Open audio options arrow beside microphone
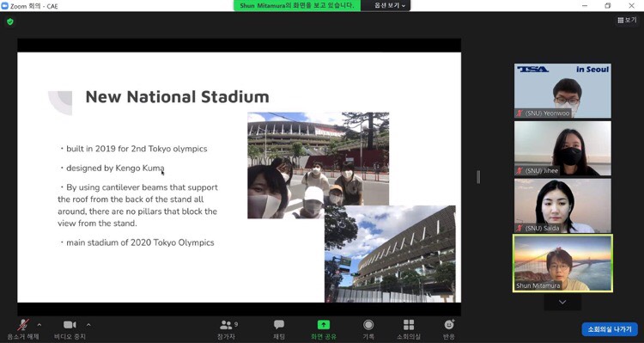 39,325
